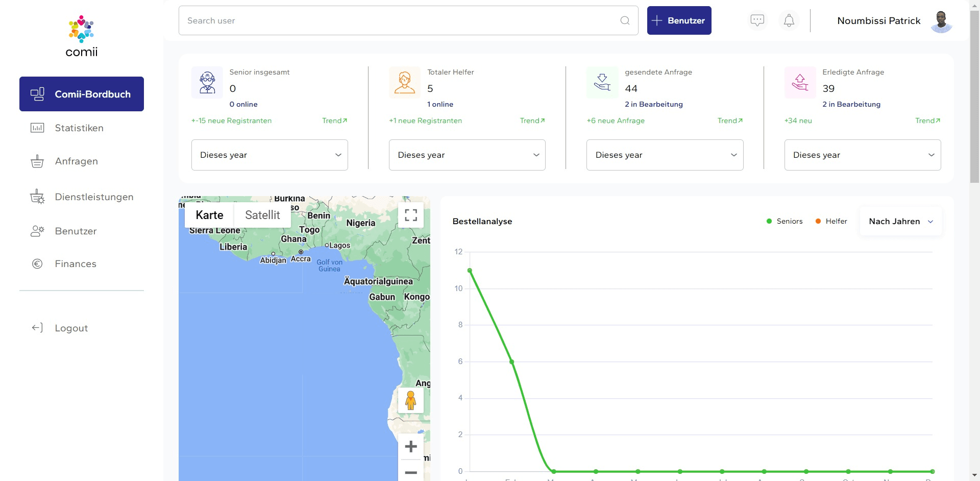Click the Street View pegman icon
This screenshot has height=481, width=980.
tap(411, 400)
